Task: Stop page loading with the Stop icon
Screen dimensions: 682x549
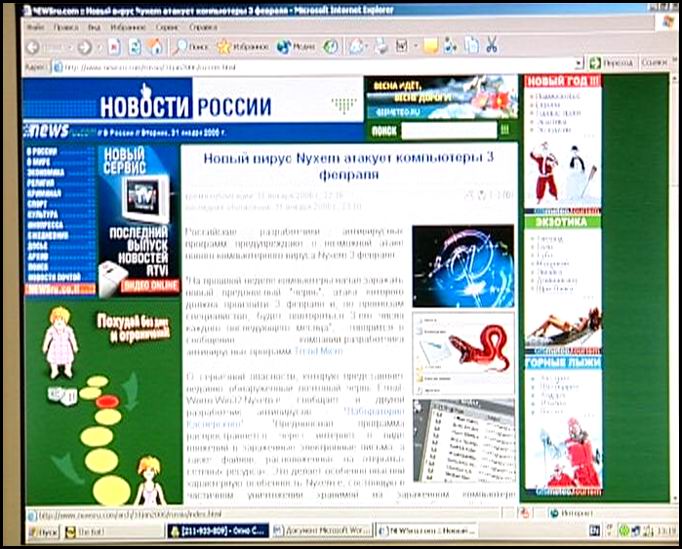Action: coord(114,47)
